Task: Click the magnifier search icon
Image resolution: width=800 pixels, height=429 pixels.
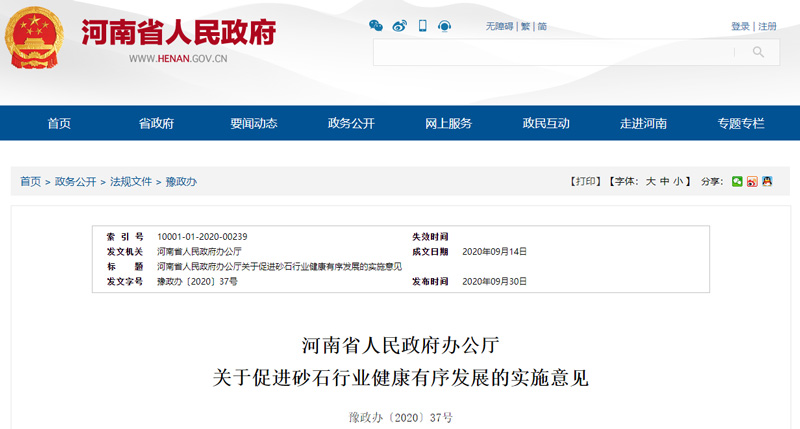Action: click(759, 52)
